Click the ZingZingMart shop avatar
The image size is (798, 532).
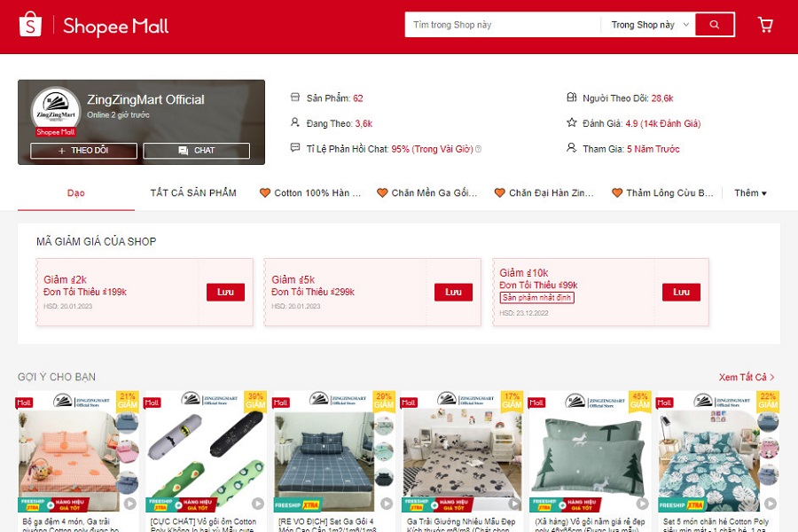[55, 111]
